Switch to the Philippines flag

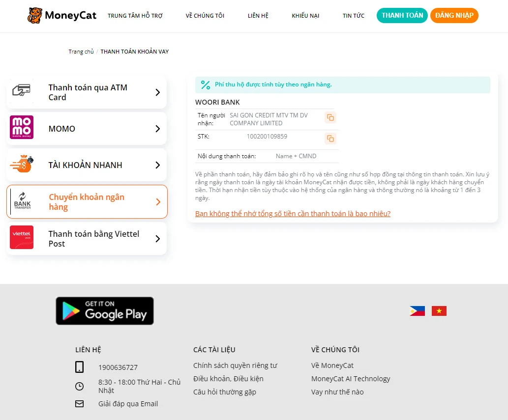point(418,311)
